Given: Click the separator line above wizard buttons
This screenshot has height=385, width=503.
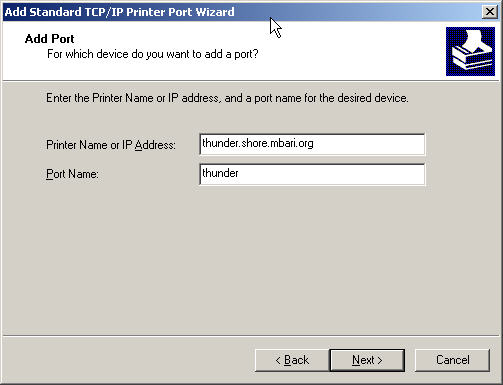Looking at the screenshot, I should 251,336.
